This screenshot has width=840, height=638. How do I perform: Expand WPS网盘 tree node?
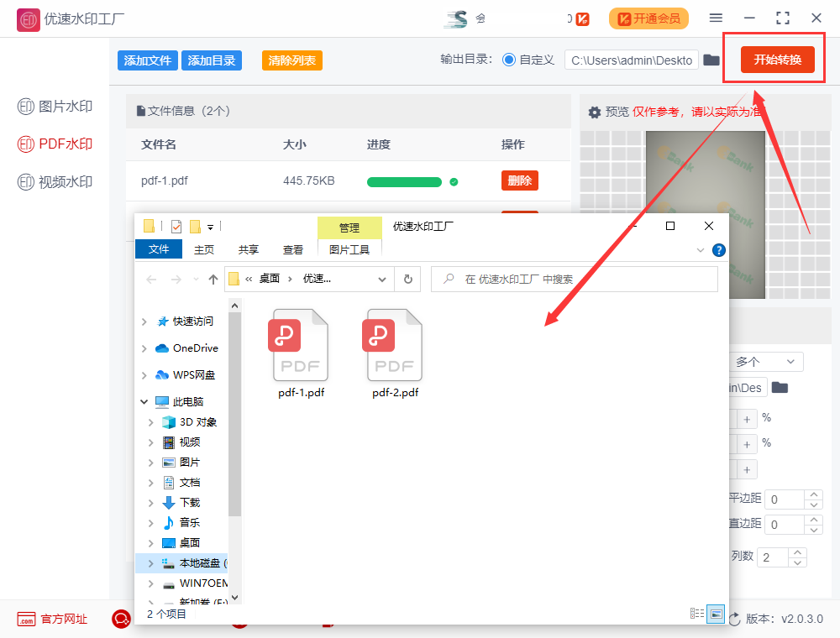coord(144,375)
